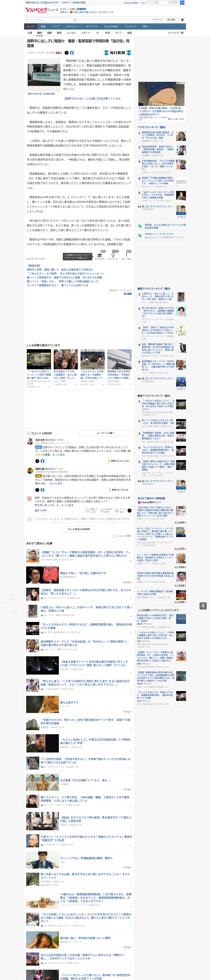
Task: Click the 毎日新聞 publisher logo beside the headline
Action: click(118, 53)
